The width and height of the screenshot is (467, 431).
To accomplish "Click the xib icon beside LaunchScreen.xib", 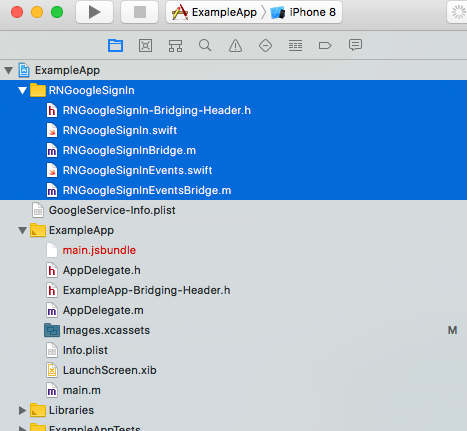I will coord(52,370).
